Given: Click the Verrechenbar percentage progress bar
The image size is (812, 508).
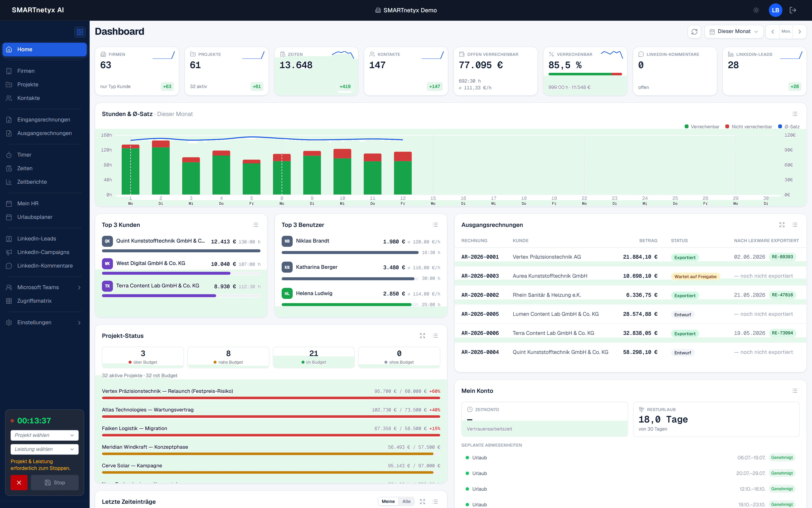Looking at the screenshot, I should 585,74.
